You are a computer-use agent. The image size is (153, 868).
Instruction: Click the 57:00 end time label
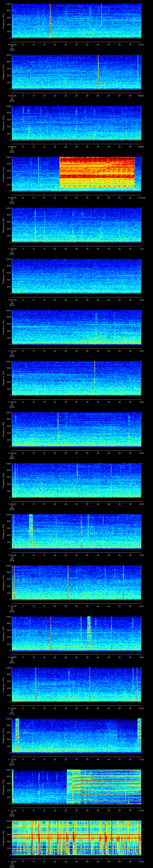pyautogui.click(x=141, y=44)
